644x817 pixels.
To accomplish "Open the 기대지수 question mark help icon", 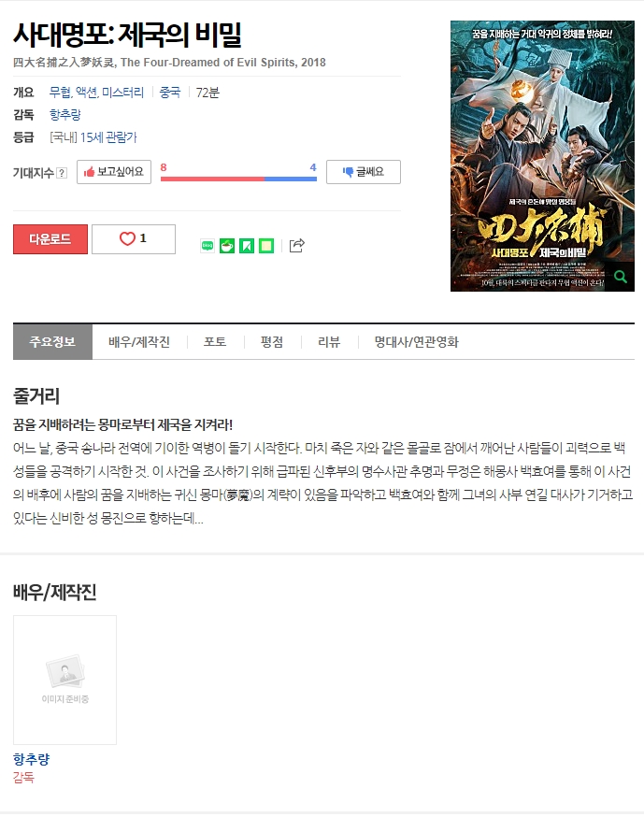I will (x=62, y=173).
